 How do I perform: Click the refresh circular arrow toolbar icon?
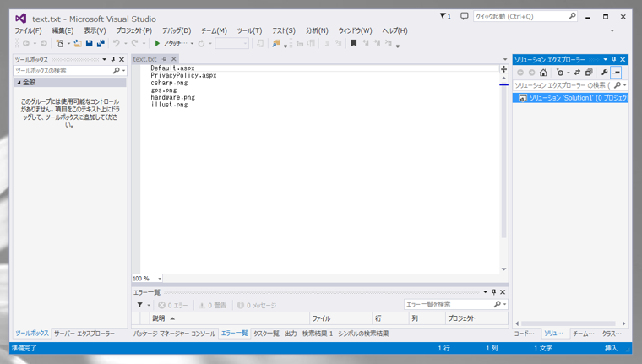[x=201, y=43]
